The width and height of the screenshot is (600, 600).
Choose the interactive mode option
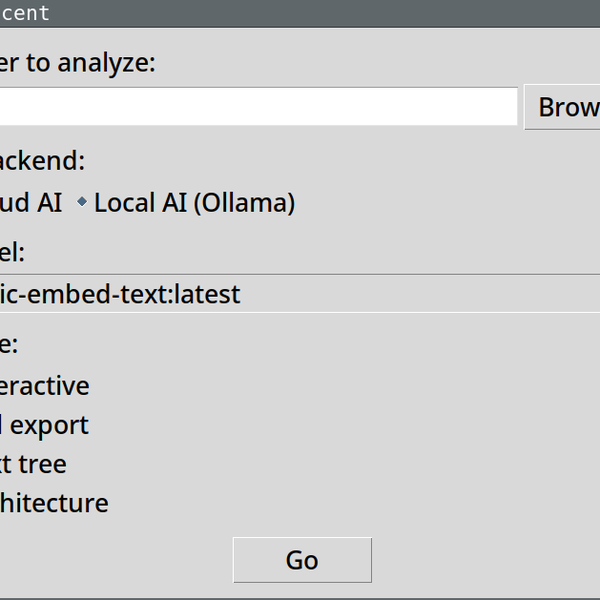point(44,386)
